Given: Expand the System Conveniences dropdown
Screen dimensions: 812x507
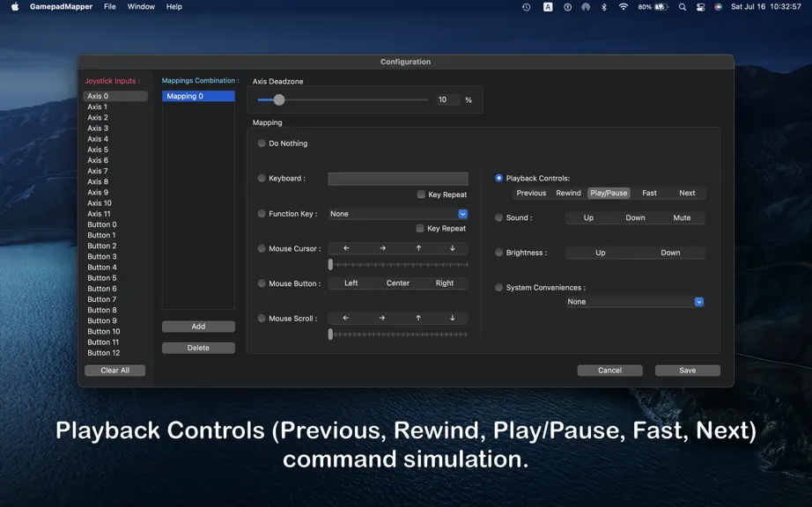Looking at the screenshot, I should (x=635, y=302).
